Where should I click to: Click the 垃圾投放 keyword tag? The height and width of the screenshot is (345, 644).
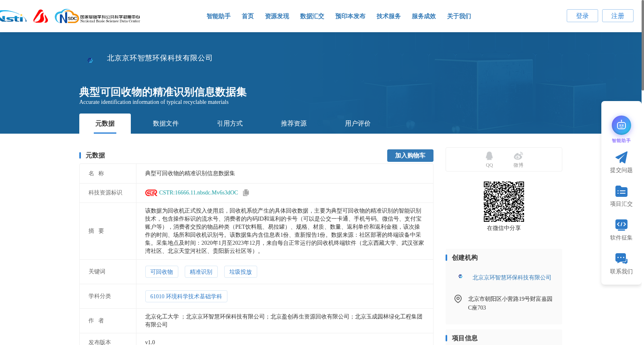(x=241, y=272)
